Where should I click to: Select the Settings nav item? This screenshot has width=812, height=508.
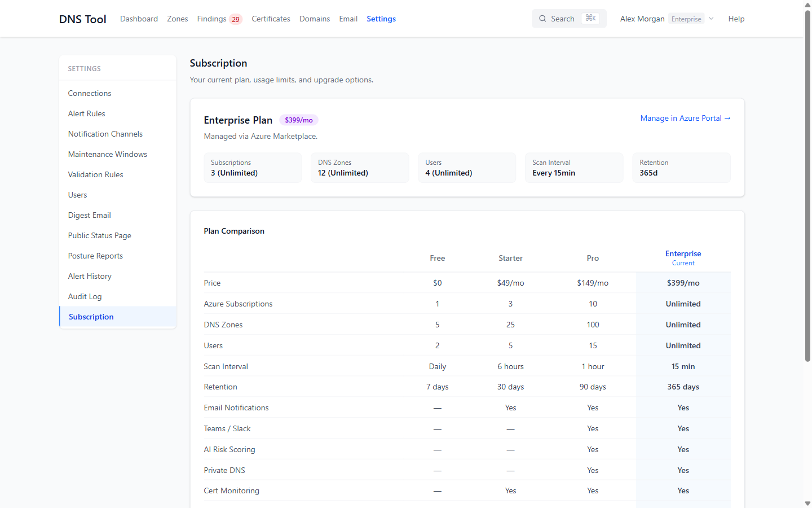point(381,19)
